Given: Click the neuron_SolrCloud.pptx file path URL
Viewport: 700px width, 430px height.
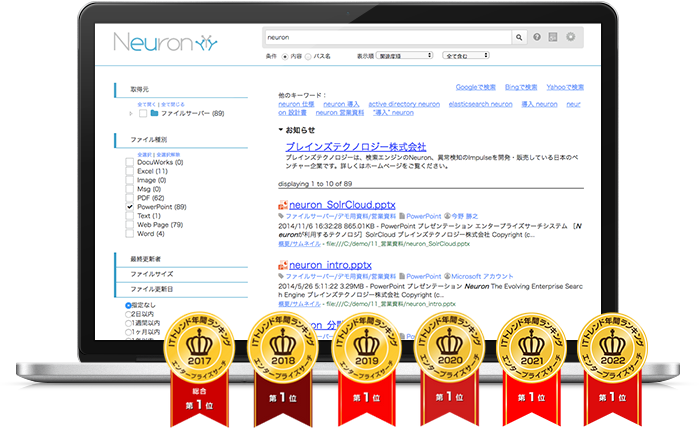Looking at the screenshot, I should tap(398, 244).
